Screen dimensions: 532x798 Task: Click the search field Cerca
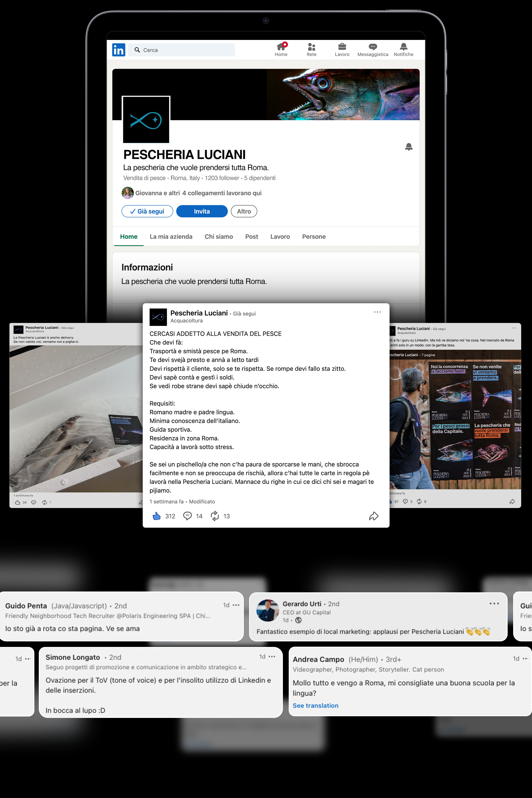[181, 50]
